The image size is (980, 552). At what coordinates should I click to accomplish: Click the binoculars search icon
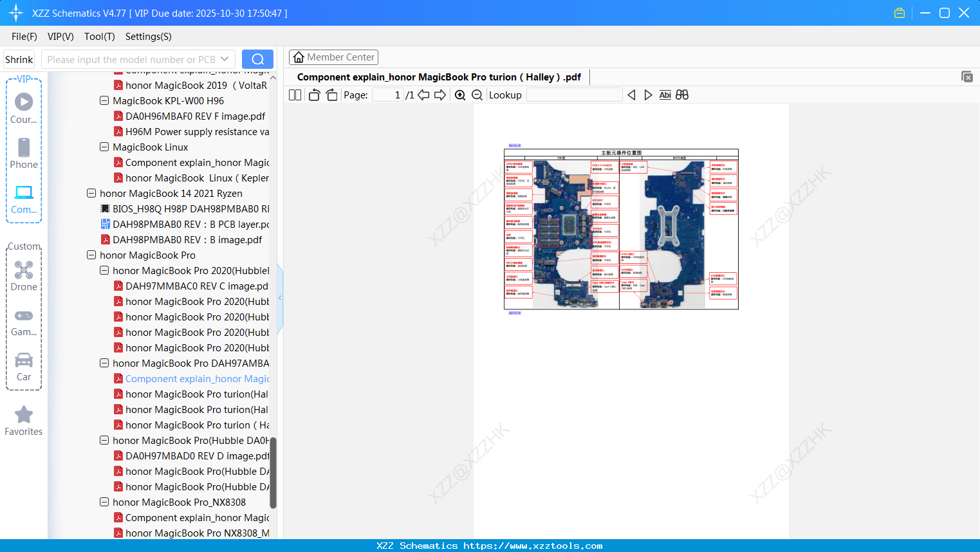point(682,95)
